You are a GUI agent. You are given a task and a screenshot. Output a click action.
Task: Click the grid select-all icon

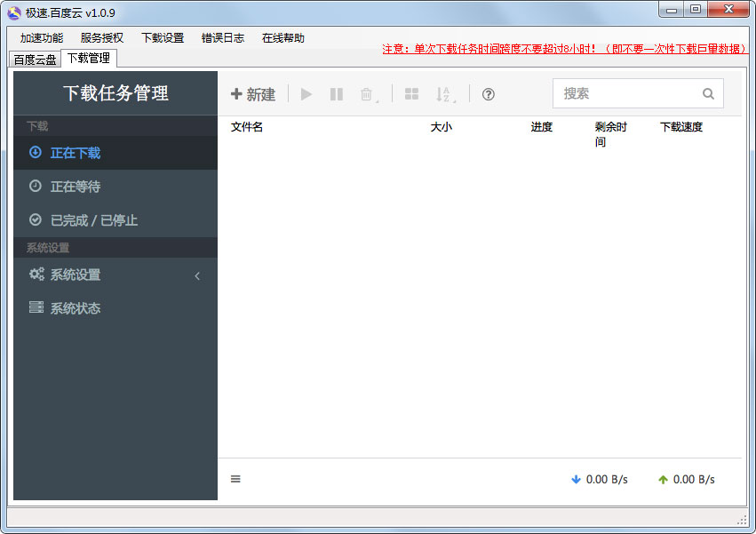411,94
